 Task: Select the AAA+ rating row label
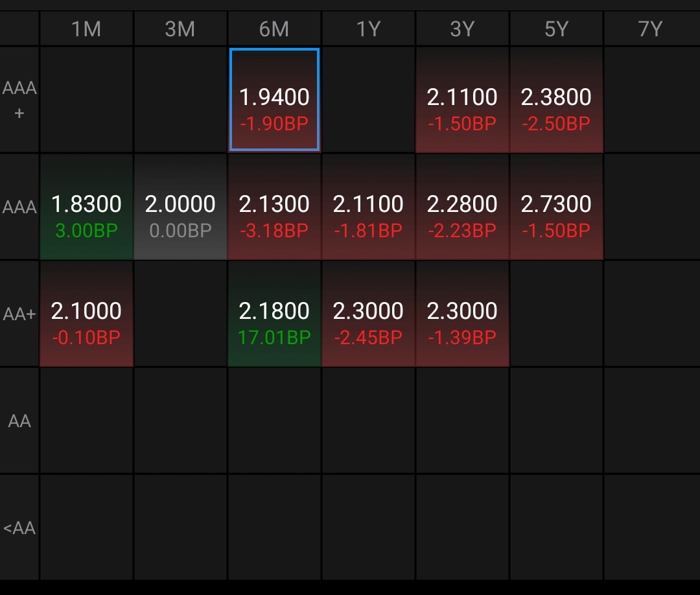(19, 100)
